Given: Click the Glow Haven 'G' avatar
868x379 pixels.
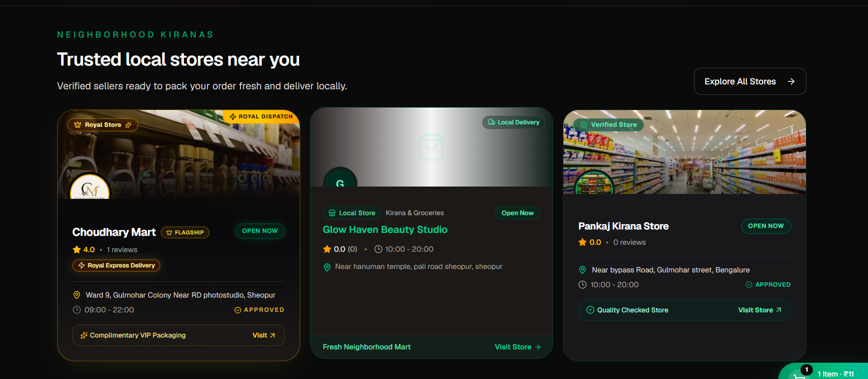Looking at the screenshot, I should coord(340,178).
